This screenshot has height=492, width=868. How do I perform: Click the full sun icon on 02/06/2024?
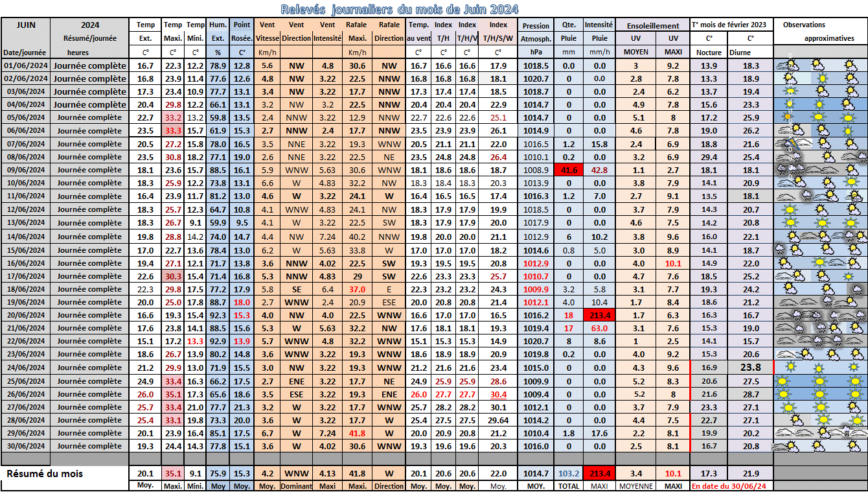(x=822, y=78)
